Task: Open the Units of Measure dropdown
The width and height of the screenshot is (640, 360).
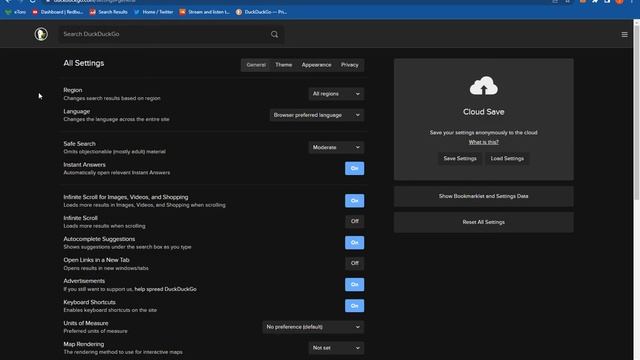Action: (313, 327)
